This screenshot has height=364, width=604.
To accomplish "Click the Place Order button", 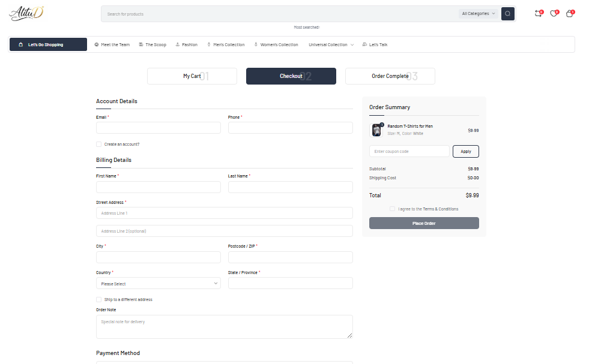I will point(424,223).
